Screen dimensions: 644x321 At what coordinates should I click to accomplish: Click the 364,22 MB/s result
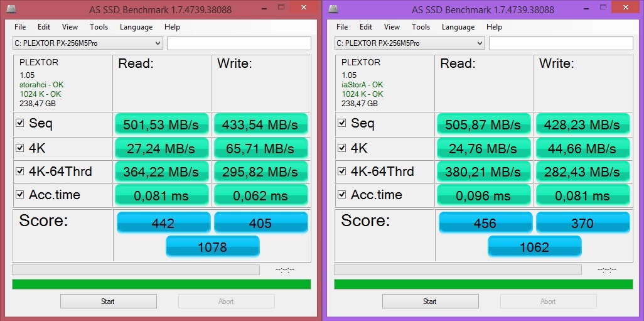tap(162, 171)
